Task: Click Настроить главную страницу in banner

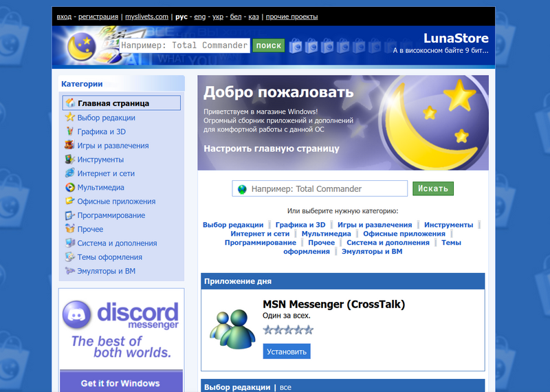Action: click(x=272, y=149)
